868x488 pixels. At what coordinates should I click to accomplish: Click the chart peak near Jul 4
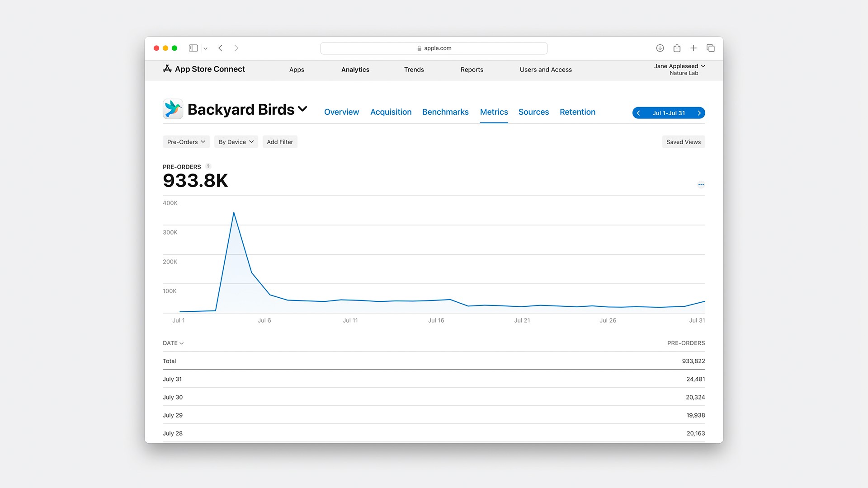pyautogui.click(x=234, y=212)
